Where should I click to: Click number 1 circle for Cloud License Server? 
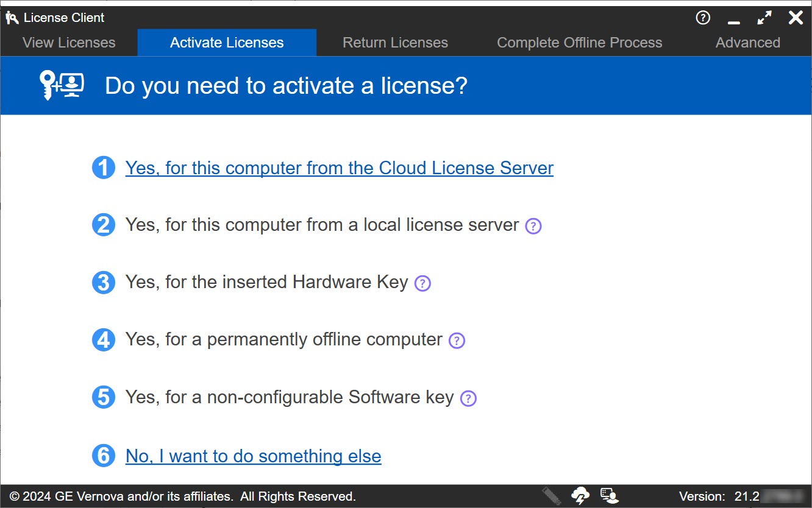click(x=104, y=168)
